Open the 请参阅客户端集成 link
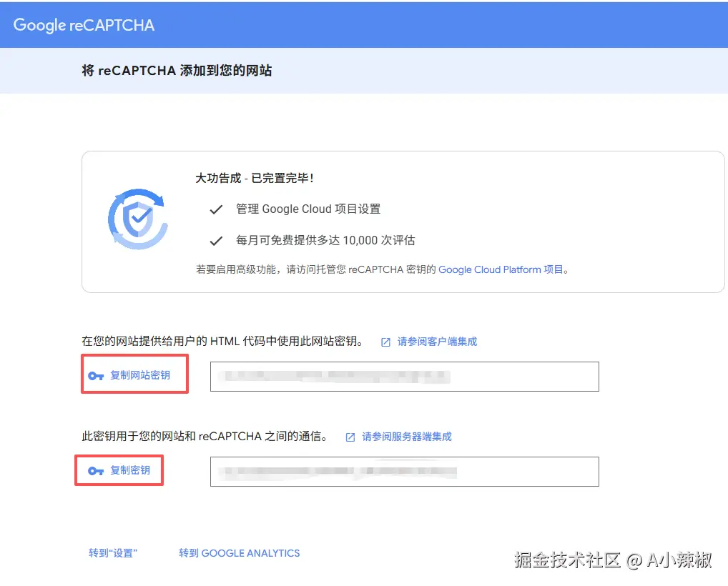Screen dimensions: 728x586 click(437, 342)
